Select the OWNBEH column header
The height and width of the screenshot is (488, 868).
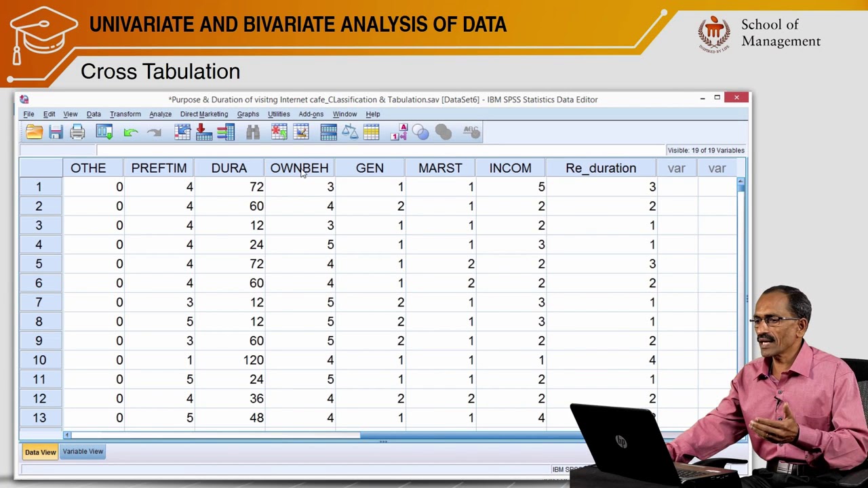tap(299, 168)
